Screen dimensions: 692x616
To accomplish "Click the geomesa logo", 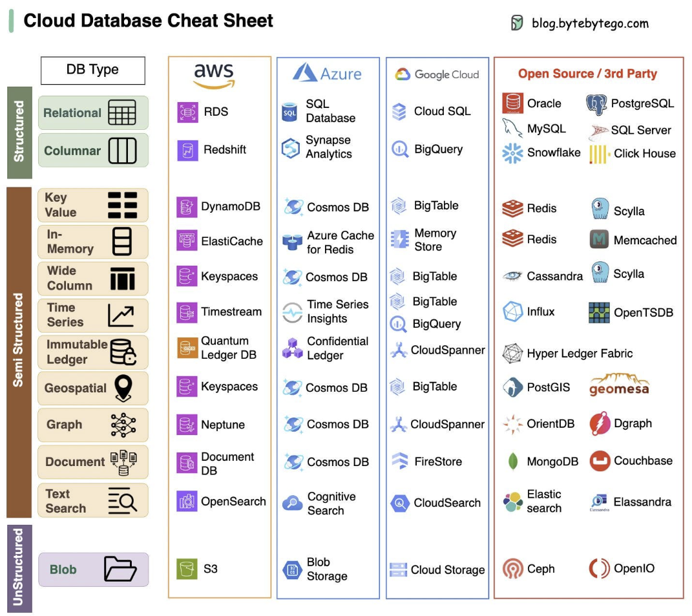I will coord(620,385).
